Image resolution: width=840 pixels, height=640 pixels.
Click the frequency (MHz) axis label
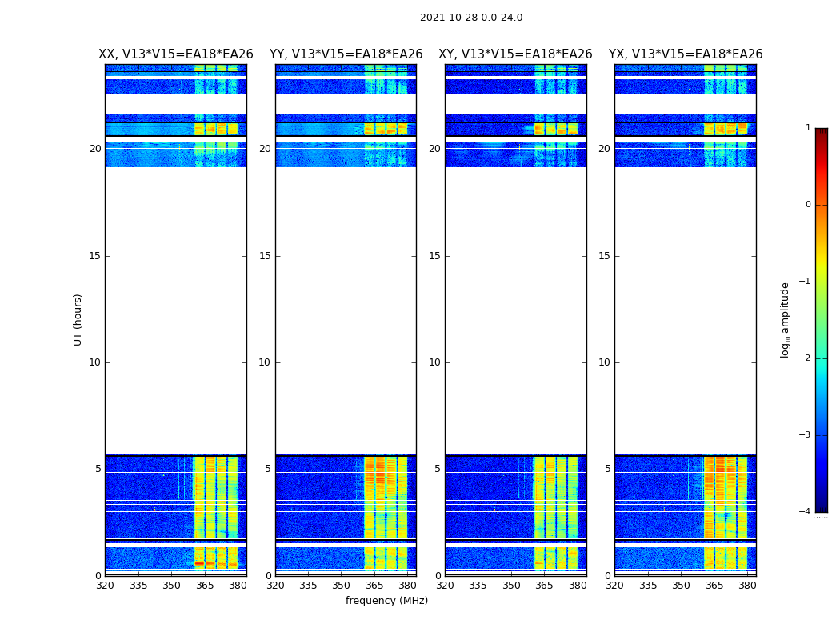pyautogui.click(x=386, y=600)
